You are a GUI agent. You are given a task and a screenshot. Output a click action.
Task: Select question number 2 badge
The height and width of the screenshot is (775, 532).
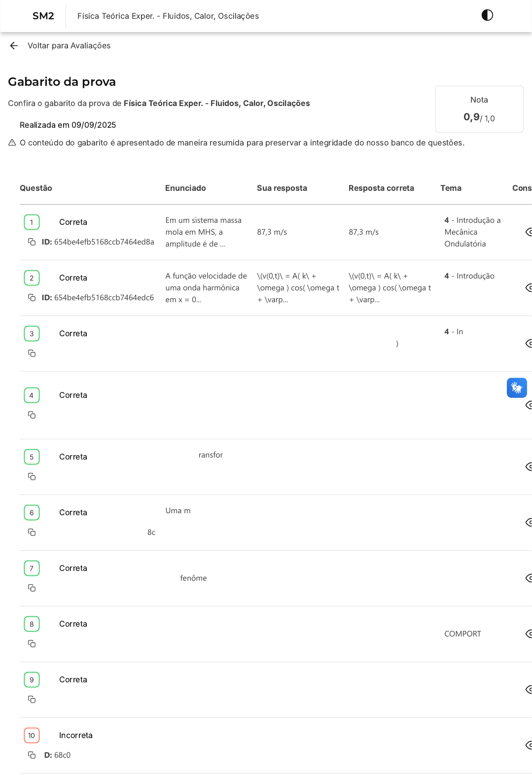(32, 278)
